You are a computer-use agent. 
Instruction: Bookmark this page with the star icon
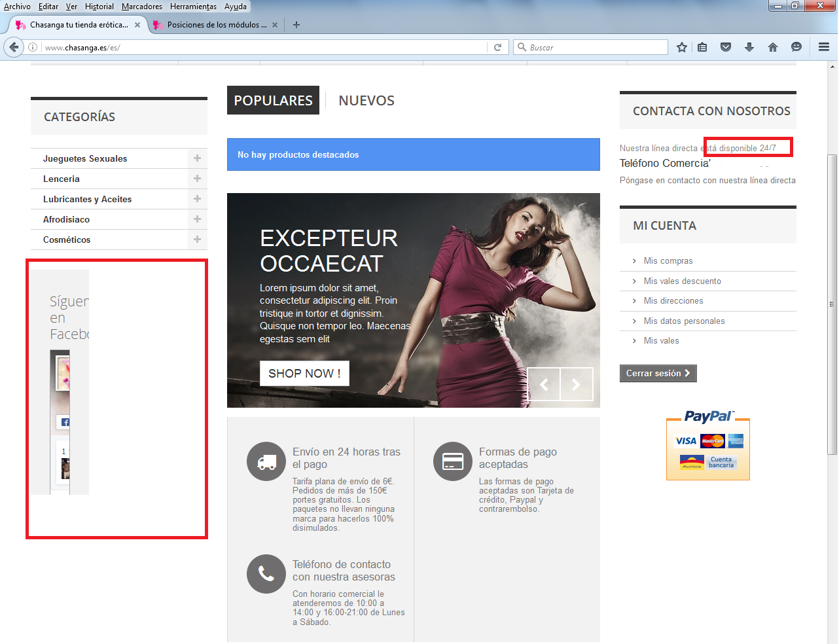pos(682,47)
